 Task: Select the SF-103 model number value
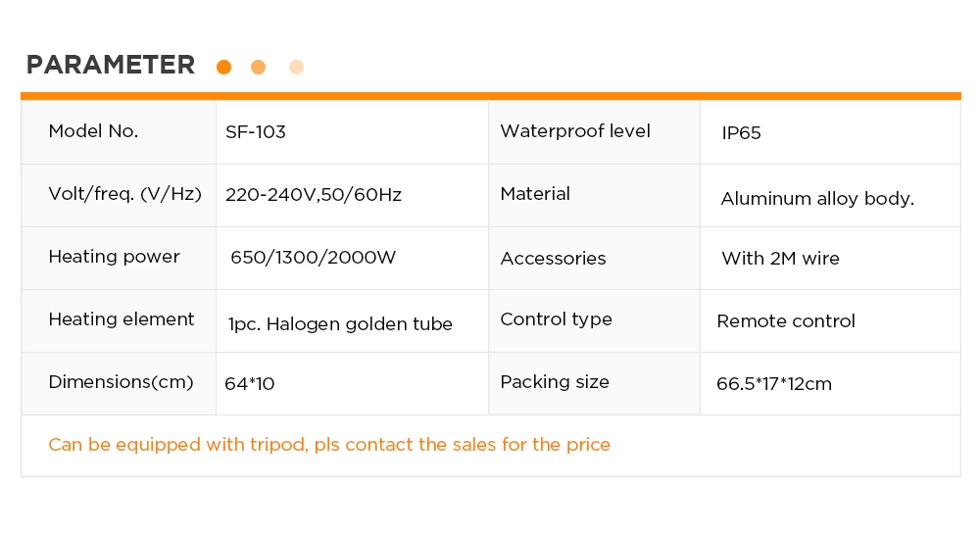[x=256, y=131]
